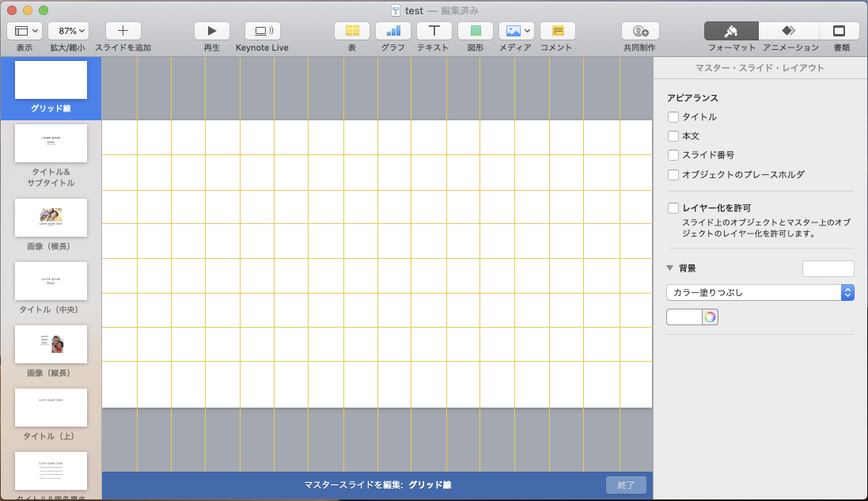
Task: Insert a table with 表 icon
Action: [x=352, y=31]
